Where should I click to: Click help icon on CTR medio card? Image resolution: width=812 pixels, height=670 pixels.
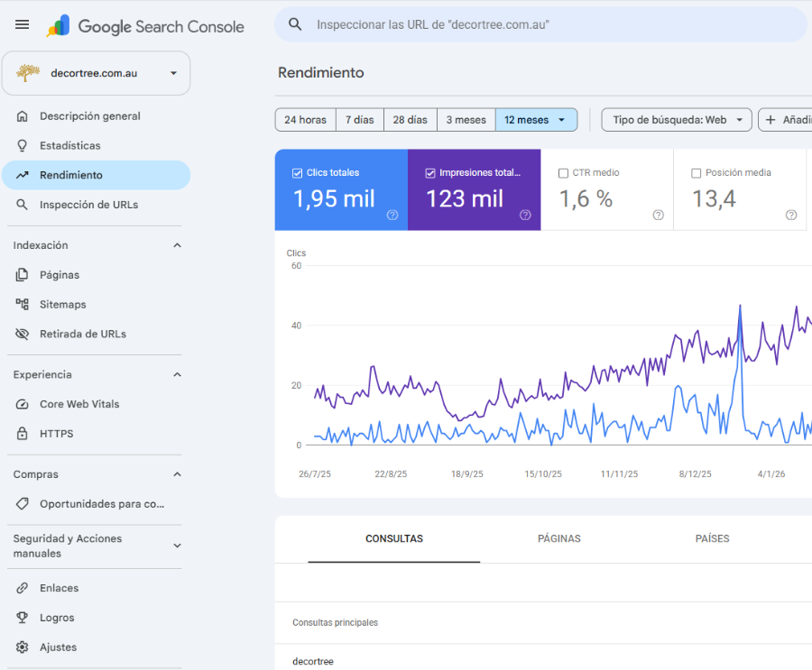pos(659,215)
